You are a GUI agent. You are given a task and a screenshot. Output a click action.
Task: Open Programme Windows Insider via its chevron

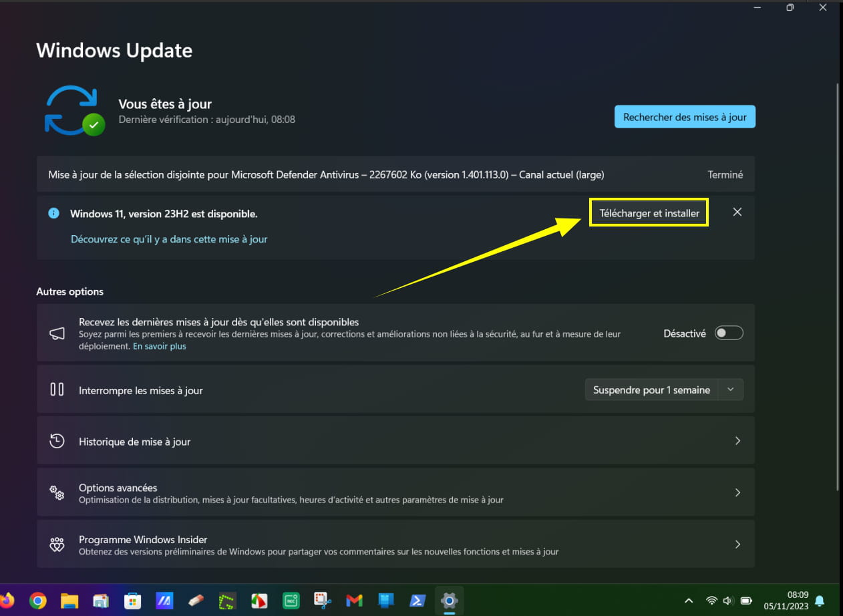coord(737,545)
